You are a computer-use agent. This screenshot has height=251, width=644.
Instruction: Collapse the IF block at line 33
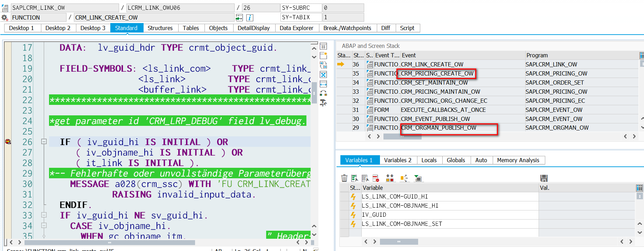click(x=44, y=215)
